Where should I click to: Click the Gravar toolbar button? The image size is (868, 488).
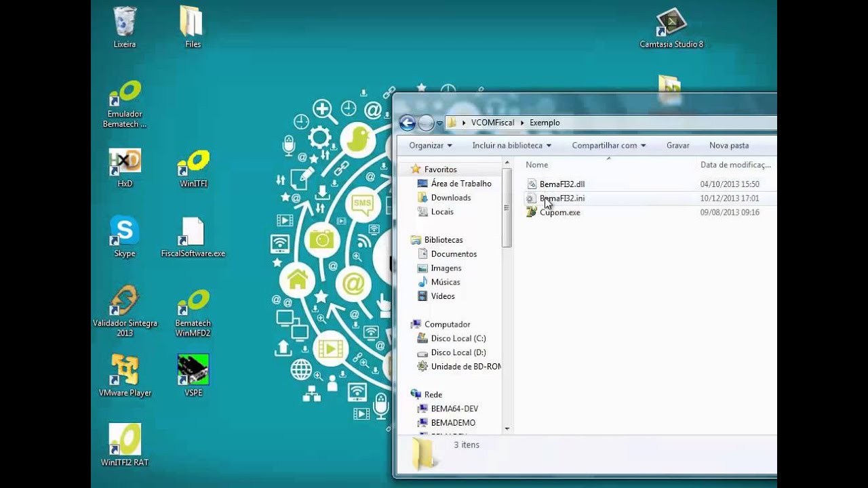(678, 145)
